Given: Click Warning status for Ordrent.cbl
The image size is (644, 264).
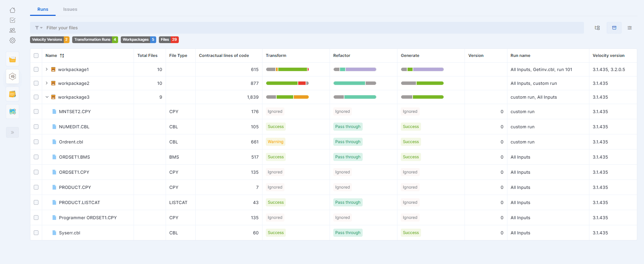Looking at the screenshot, I should (276, 142).
